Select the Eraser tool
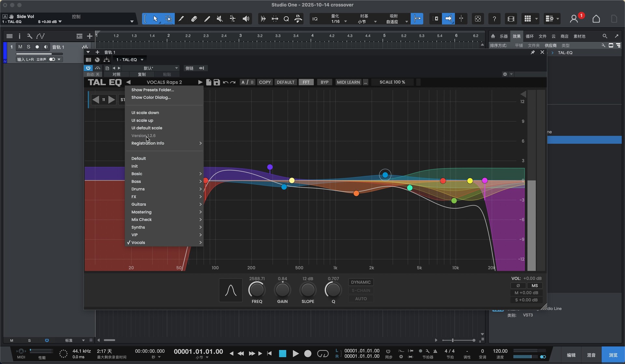 (x=194, y=19)
